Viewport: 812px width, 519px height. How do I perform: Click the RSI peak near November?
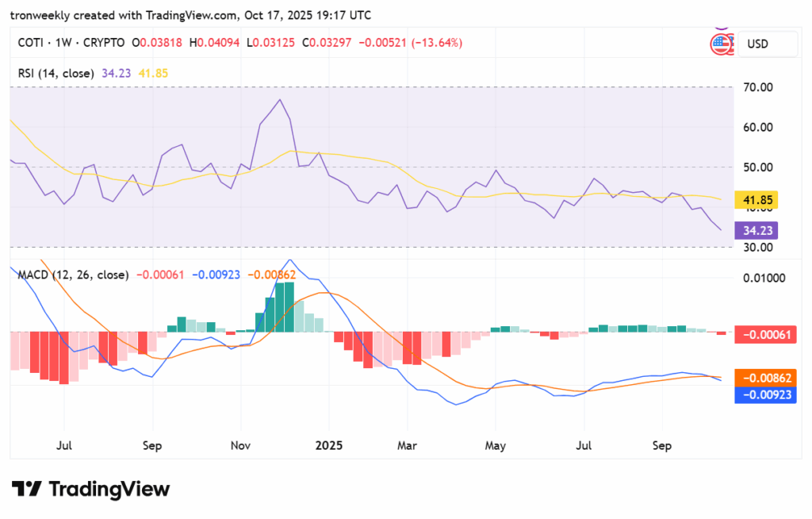[x=279, y=100]
